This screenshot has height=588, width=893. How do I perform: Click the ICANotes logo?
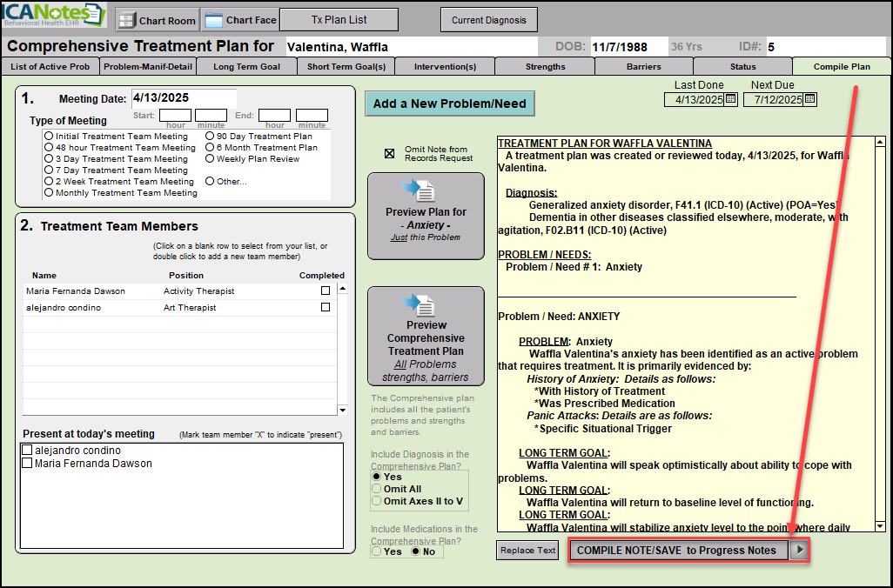(x=54, y=17)
